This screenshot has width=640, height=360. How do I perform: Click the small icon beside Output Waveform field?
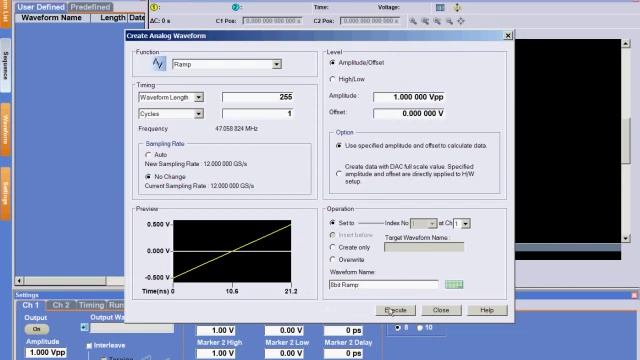pos(84,327)
